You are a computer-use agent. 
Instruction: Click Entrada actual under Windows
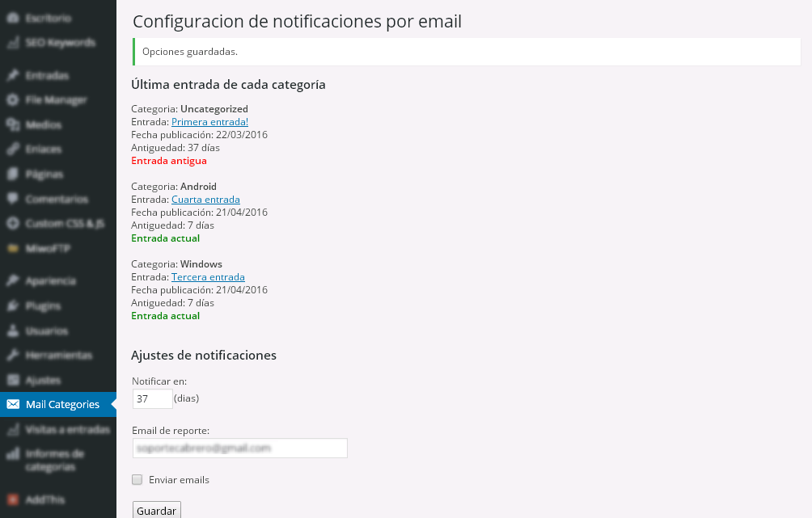pyautogui.click(x=165, y=316)
